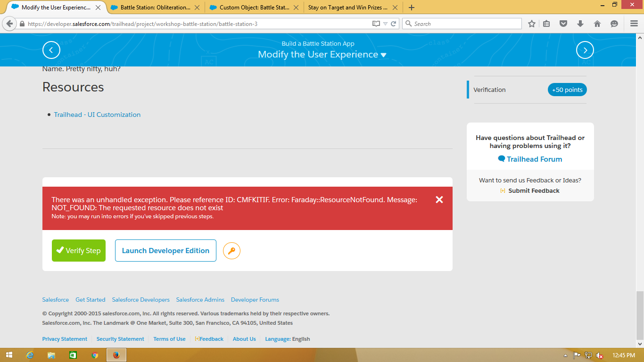Open the About Us link
This screenshot has width=644, height=362.
tap(244, 339)
